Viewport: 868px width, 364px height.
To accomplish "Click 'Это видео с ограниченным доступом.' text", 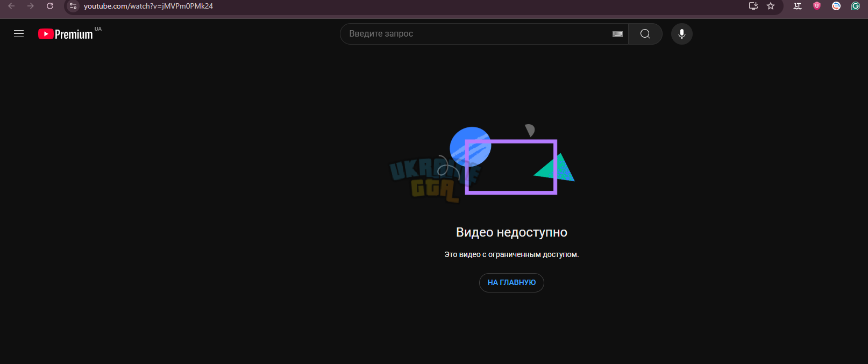I will [x=511, y=254].
